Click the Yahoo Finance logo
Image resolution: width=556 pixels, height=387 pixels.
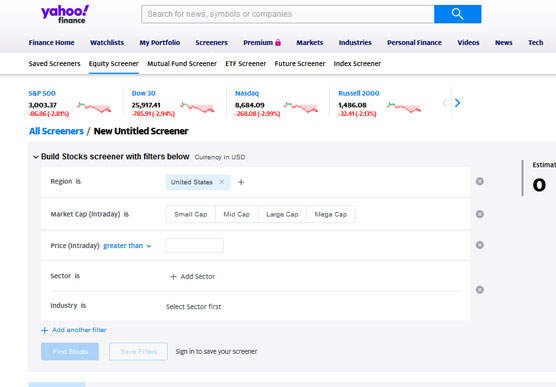point(65,14)
